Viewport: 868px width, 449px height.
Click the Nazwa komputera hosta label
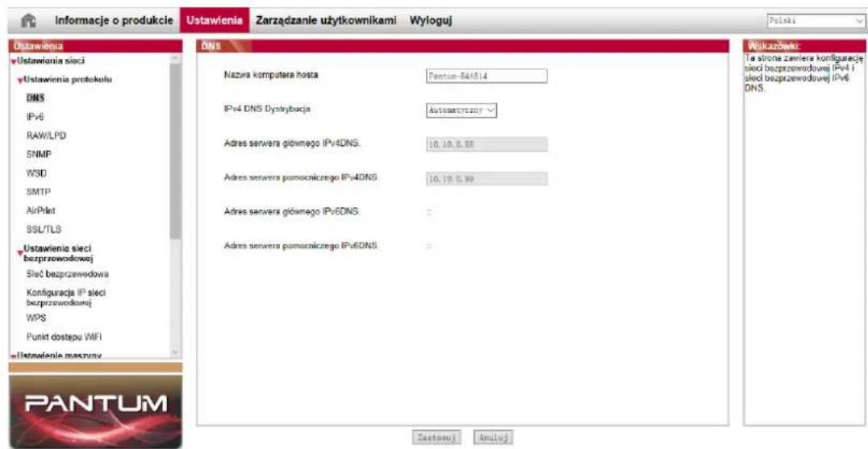tap(270, 76)
